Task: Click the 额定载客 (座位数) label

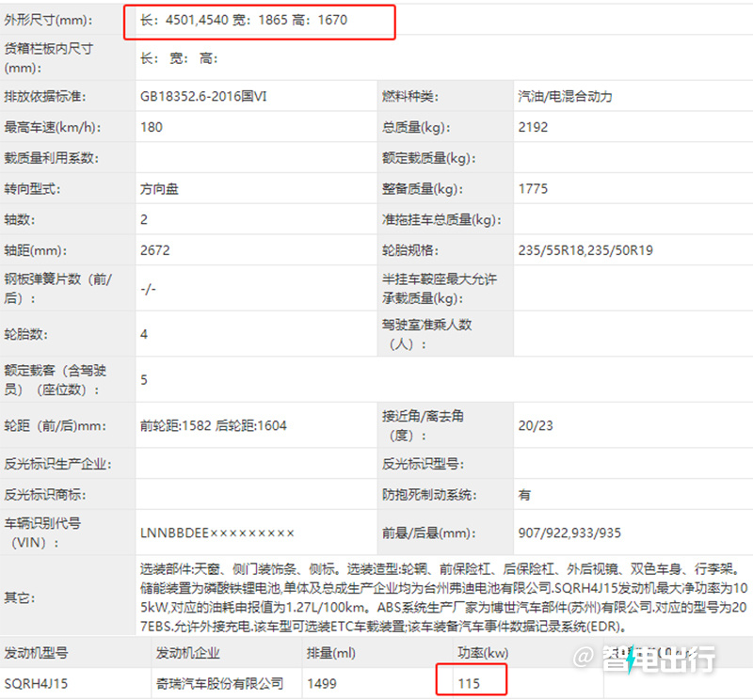Action: [56, 380]
